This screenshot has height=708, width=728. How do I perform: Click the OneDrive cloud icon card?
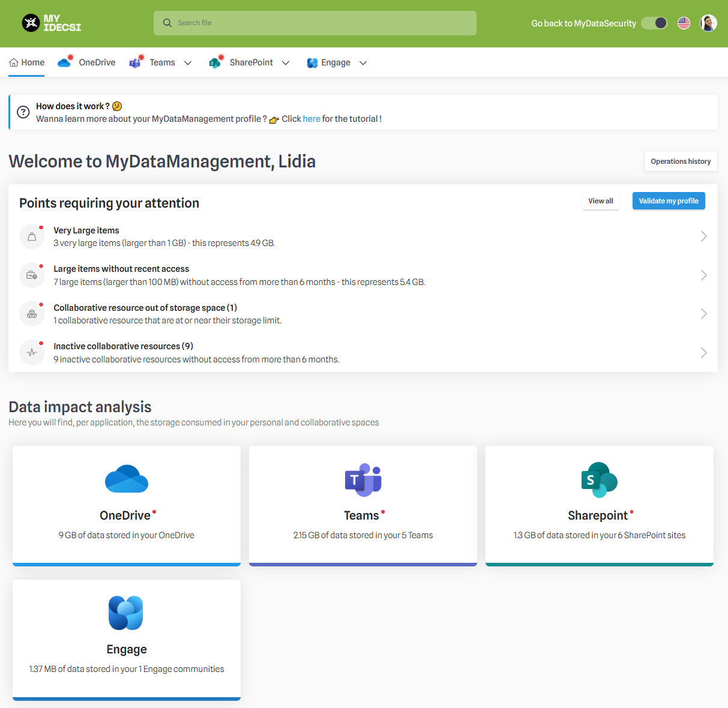coord(127,479)
